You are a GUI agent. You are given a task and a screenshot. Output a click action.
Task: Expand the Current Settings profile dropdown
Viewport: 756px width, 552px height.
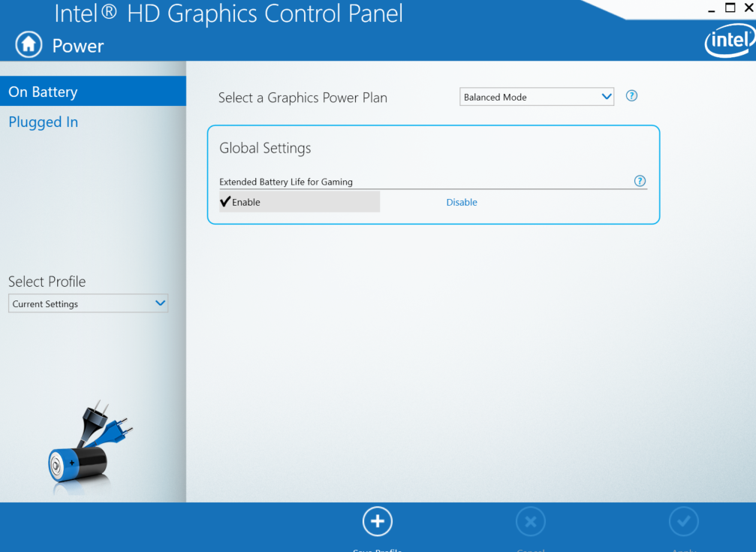point(88,303)
